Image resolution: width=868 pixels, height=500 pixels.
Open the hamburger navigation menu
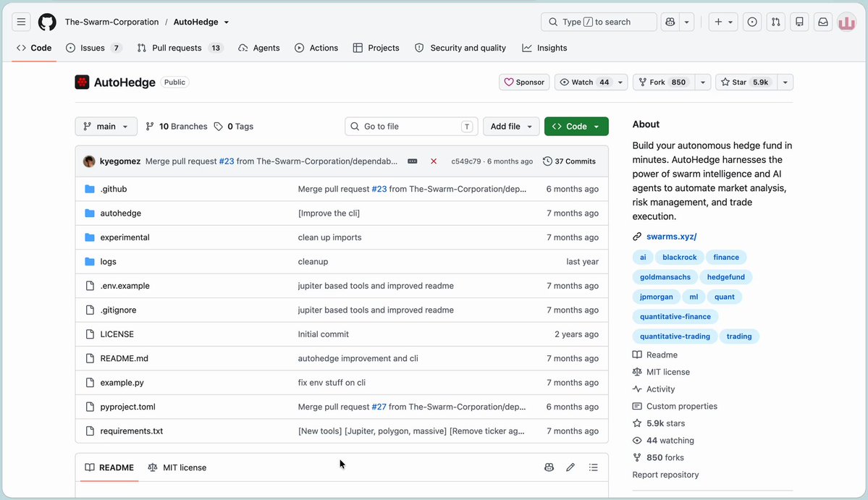point(21,22)
